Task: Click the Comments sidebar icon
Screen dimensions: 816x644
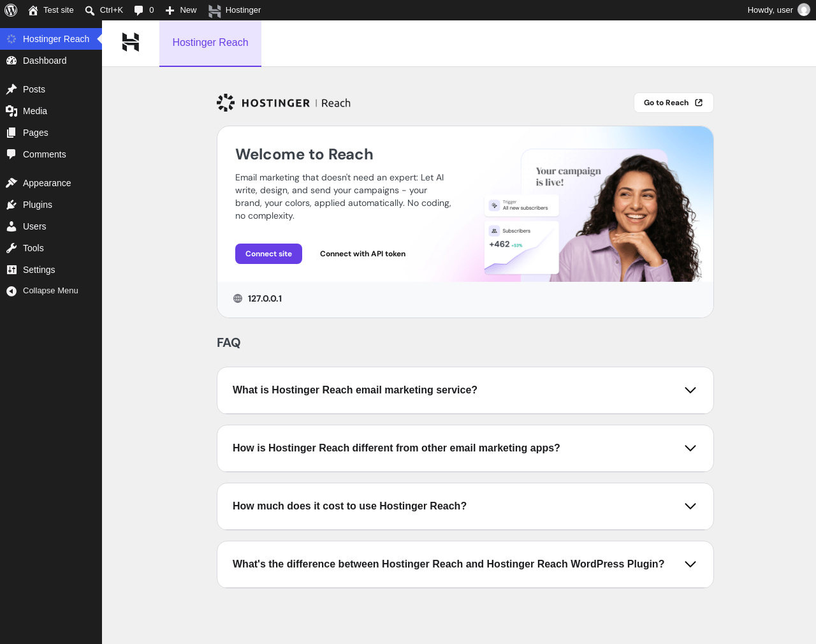Action: (11, 154)
